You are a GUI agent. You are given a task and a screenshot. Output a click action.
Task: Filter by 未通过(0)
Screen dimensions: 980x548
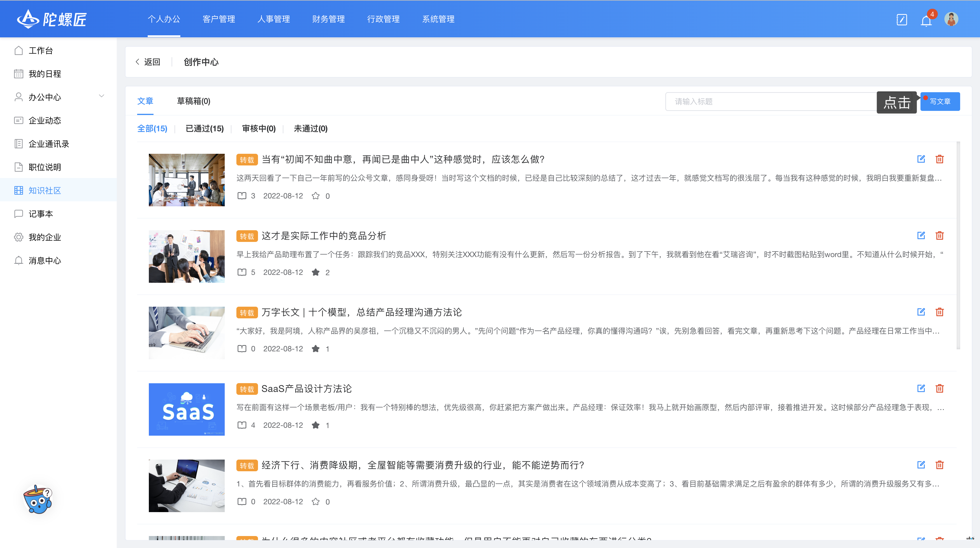point(311,129)
